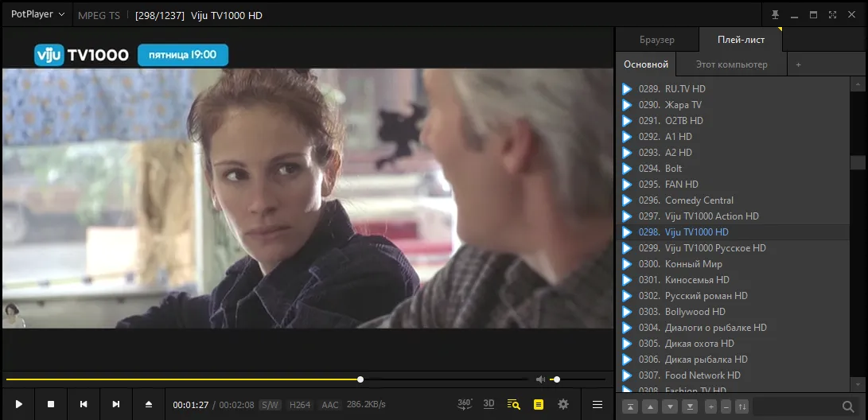Select channel 0291. O2TB HD
Screen dimensions: 868x420
tap(733, 121)
